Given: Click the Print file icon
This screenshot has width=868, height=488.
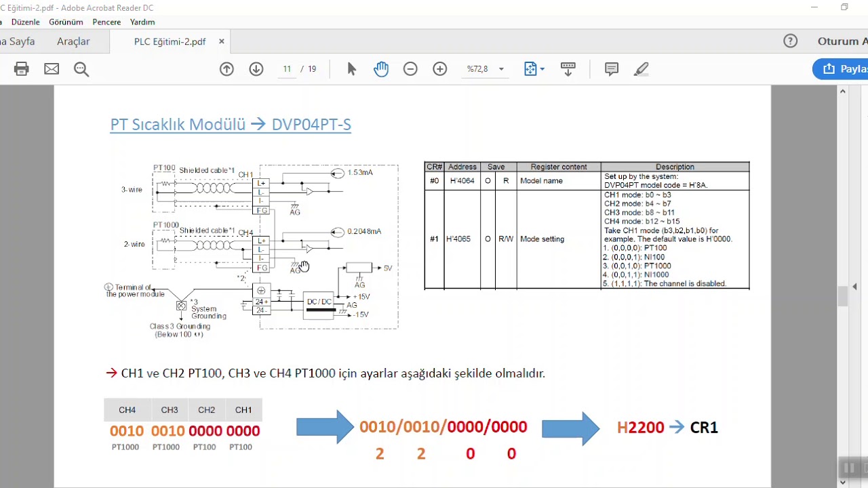Looking at the screenshot, I should point(22,68).
